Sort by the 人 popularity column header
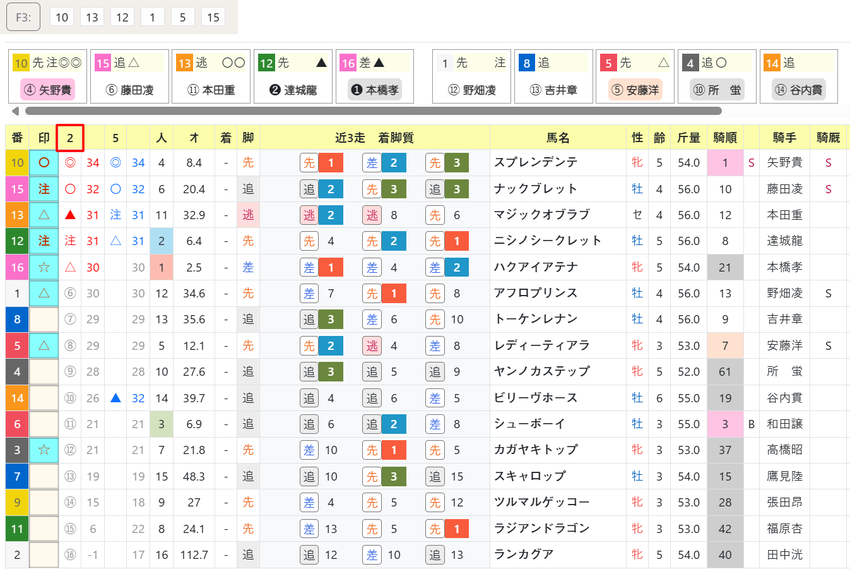 click(x=162, y=138)
